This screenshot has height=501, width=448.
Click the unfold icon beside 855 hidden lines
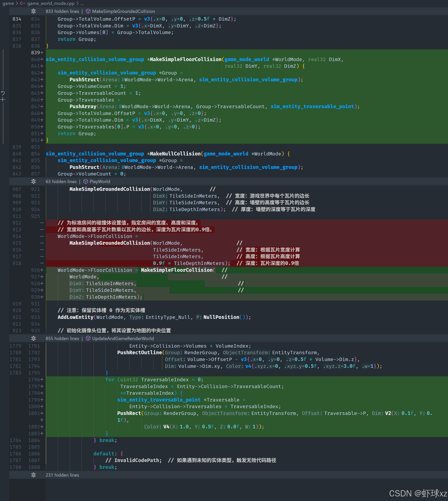33,338
